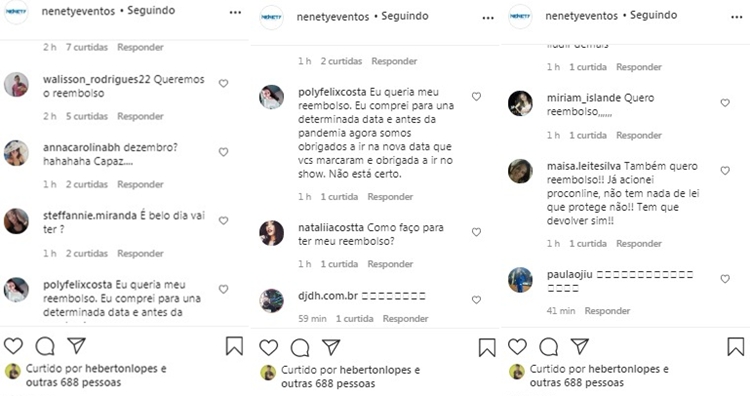Save left post with bookmark icon

[234, 346]
